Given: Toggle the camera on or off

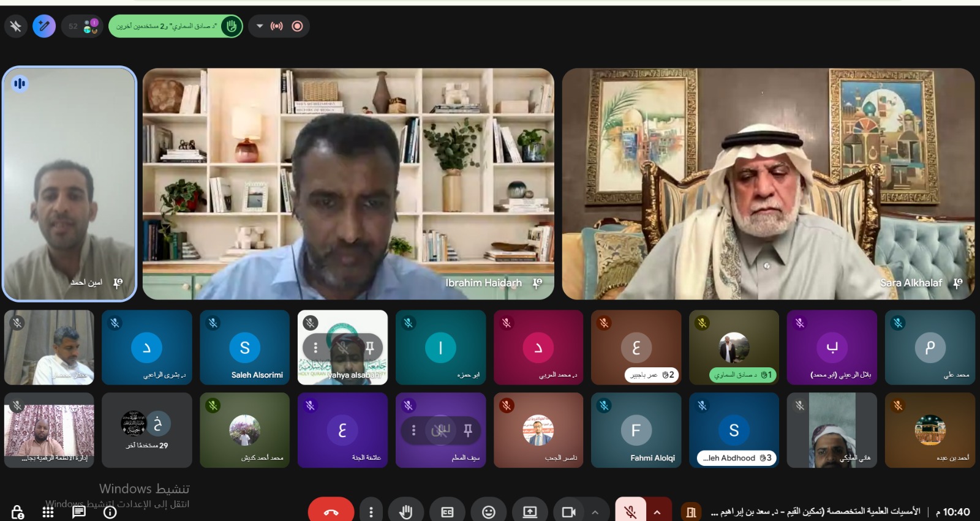Looking at the screenshot, I should (x=568, y=511).
